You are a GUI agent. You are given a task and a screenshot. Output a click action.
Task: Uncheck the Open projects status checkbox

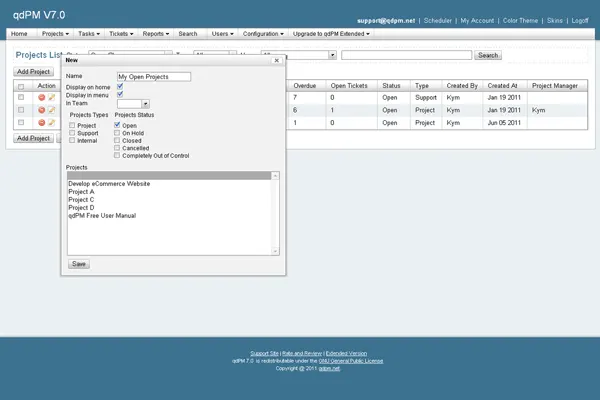[118, 125]
